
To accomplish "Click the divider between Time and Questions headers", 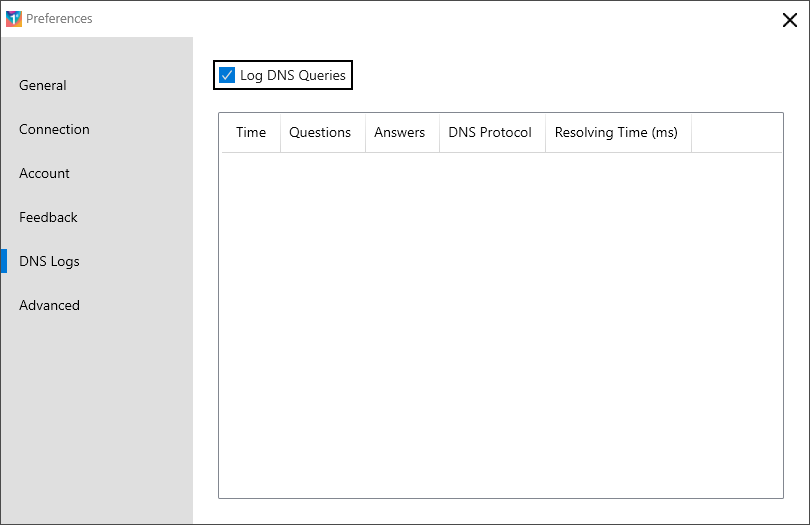I will click(281, 133).
